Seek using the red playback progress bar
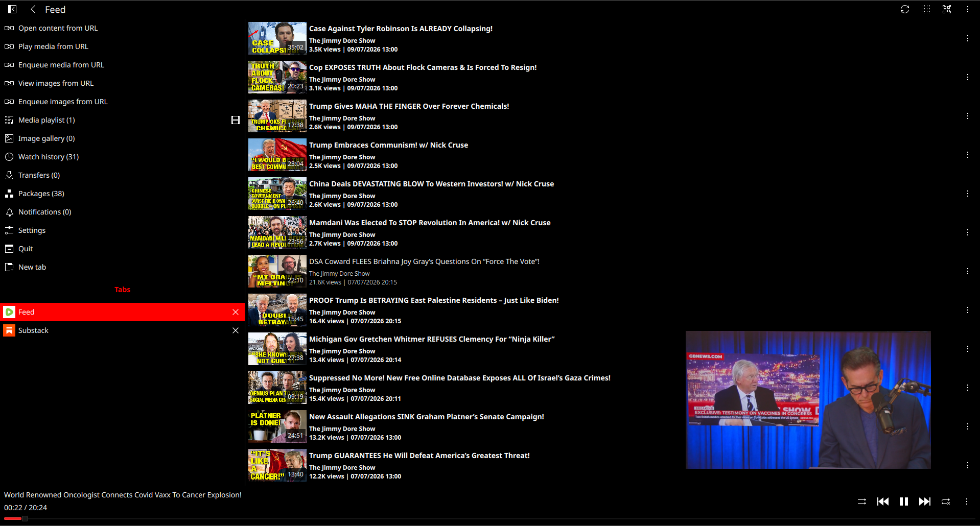Image resolution: width=980 pixels, height=526 pixels. point(490,518)
